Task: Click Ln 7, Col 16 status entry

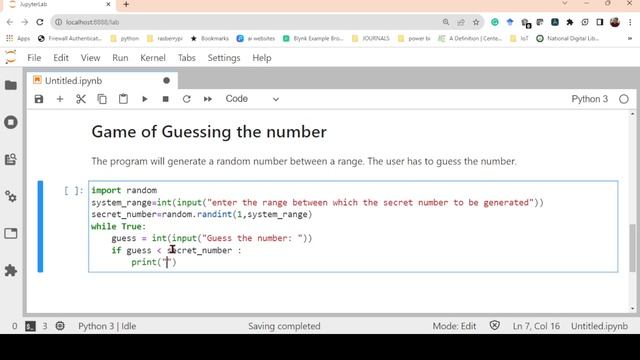Action: [x=536, y=326]
